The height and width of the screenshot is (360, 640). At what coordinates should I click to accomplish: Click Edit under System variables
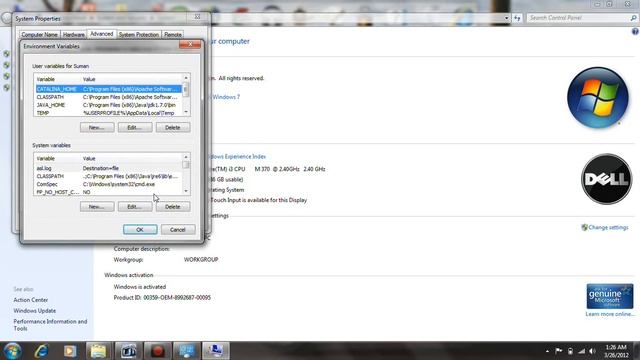(x=135, y=207)
